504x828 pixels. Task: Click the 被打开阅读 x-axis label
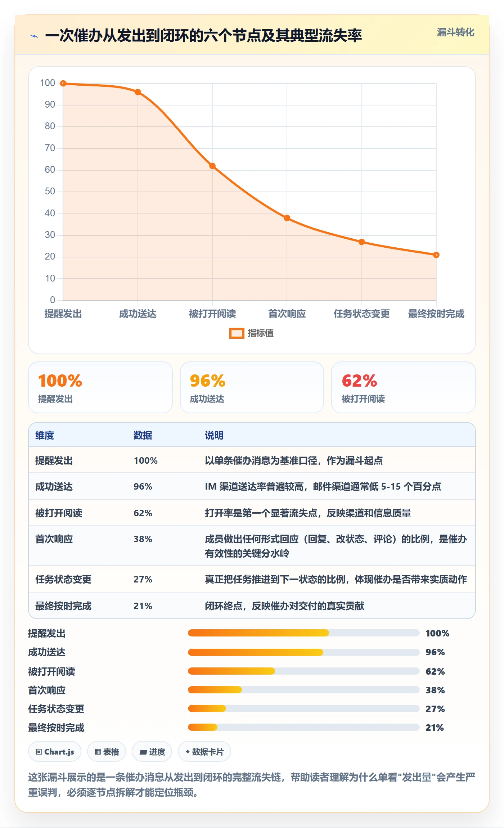click(212, 314)
